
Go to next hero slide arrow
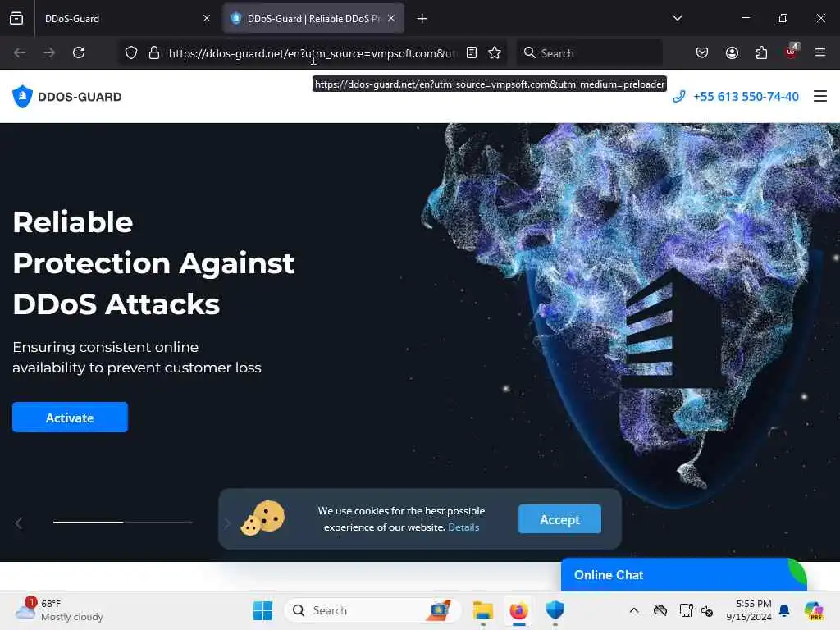227,523
